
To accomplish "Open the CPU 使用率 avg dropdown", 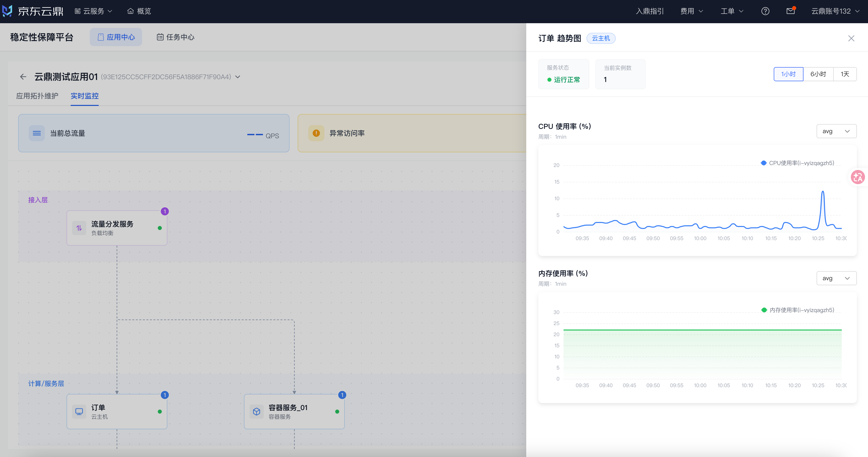I will pos(836,131).
